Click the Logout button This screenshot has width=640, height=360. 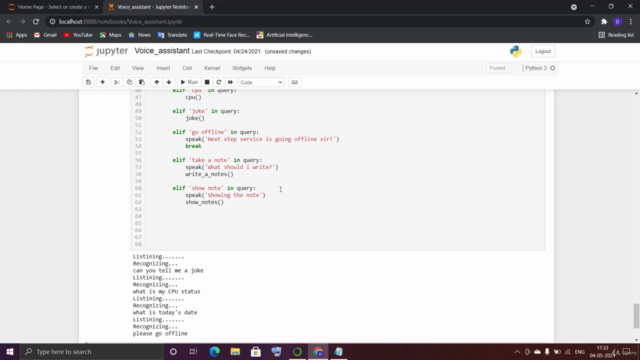(x=543, y=51)
